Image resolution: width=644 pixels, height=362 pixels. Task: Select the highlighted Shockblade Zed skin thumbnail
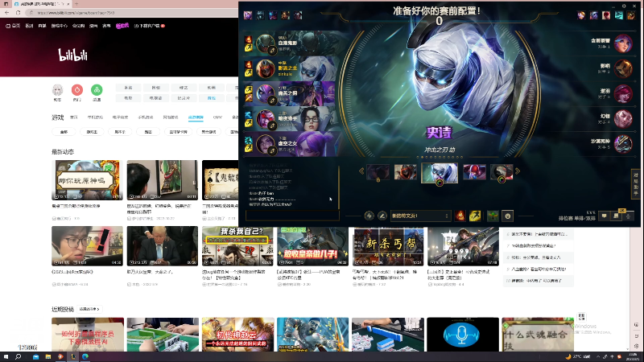coord(440,172)
